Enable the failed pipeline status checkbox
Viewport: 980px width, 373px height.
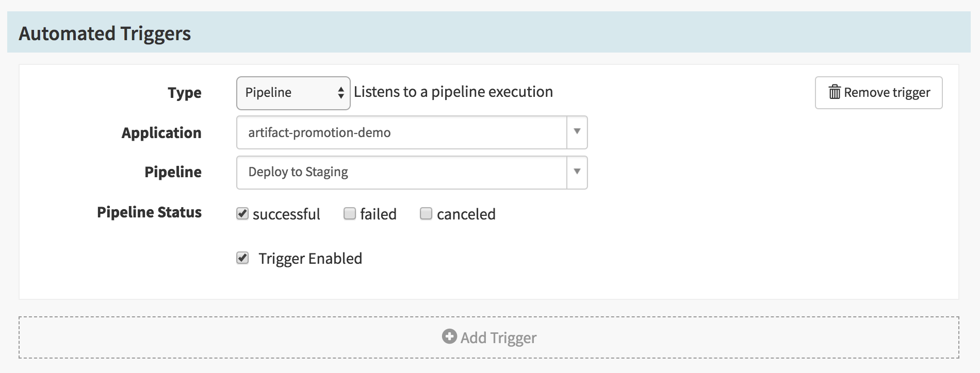pyautogui.click(x=350, y=213)
